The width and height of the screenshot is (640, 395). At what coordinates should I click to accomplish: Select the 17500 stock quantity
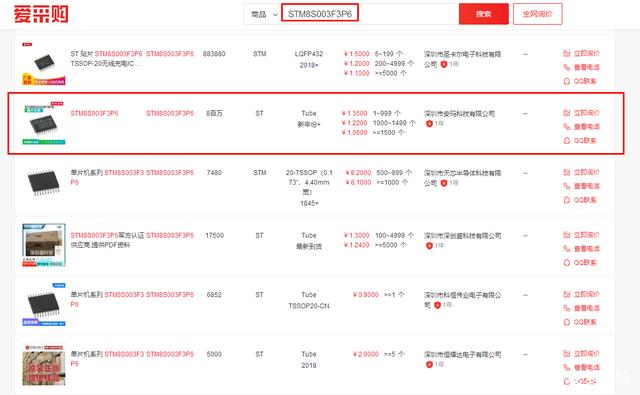click(x=214, y=235)
